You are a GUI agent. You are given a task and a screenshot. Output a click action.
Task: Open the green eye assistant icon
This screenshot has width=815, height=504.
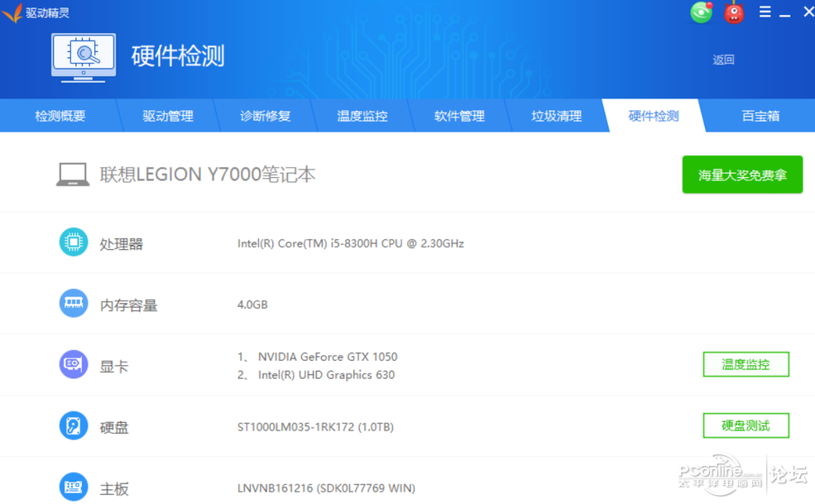701,12
